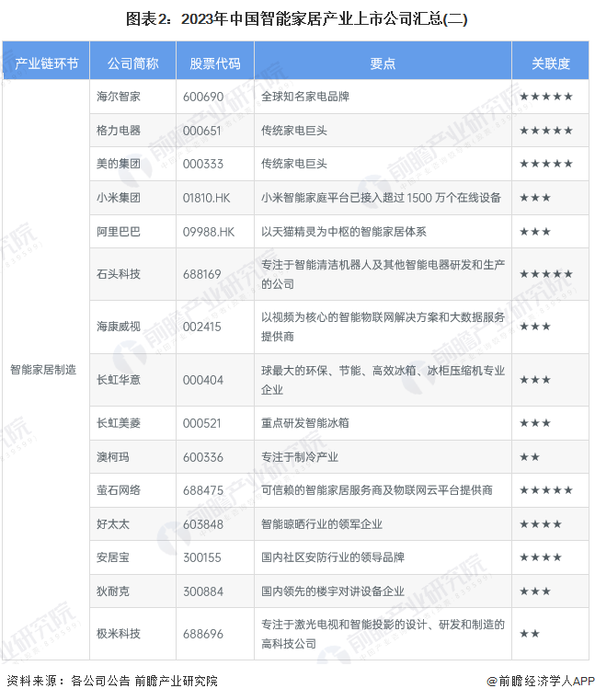Select company name 狄耐克
The width and height of the screenshot is (595, 700).
pyautogui.click(x=113, y=591)
